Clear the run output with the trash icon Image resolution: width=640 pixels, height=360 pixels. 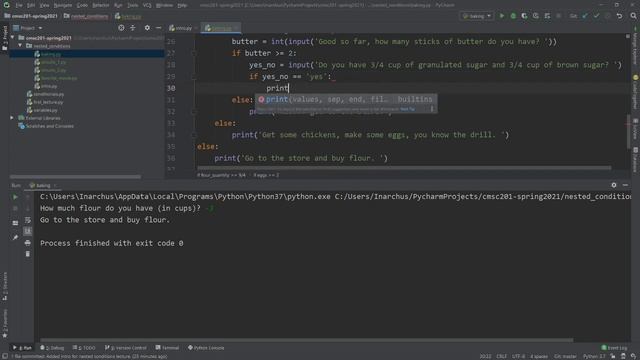tap(27, 254)
